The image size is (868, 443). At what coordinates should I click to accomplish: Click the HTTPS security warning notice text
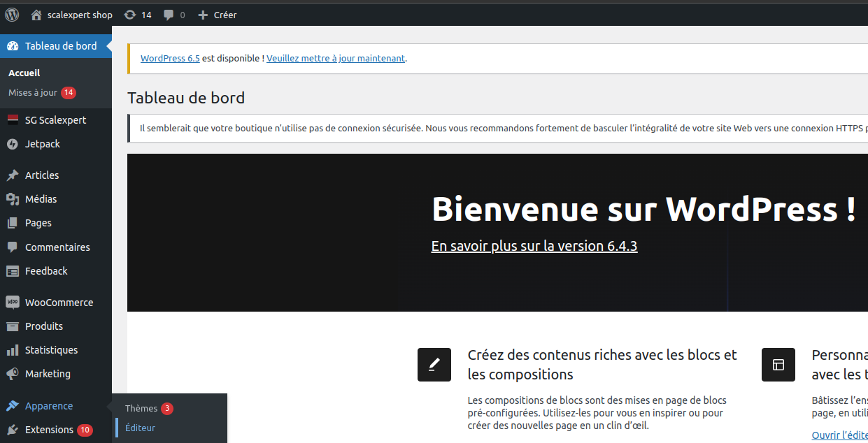(504, 129)
